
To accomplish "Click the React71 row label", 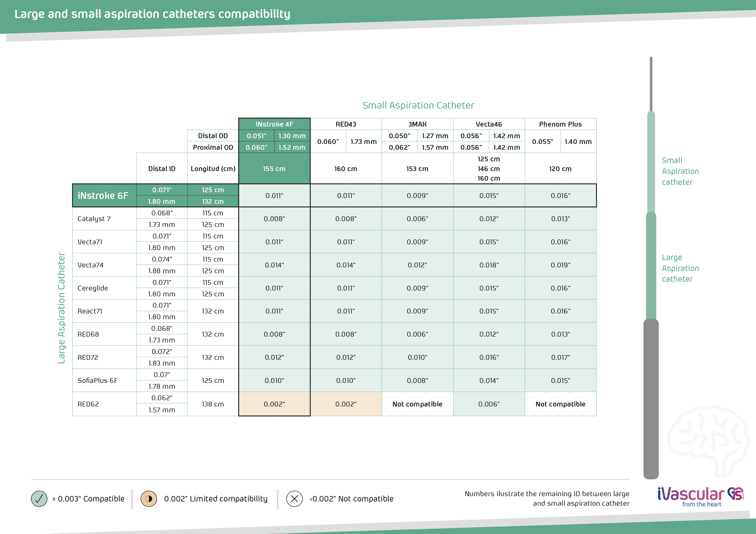I will (104, 311).
